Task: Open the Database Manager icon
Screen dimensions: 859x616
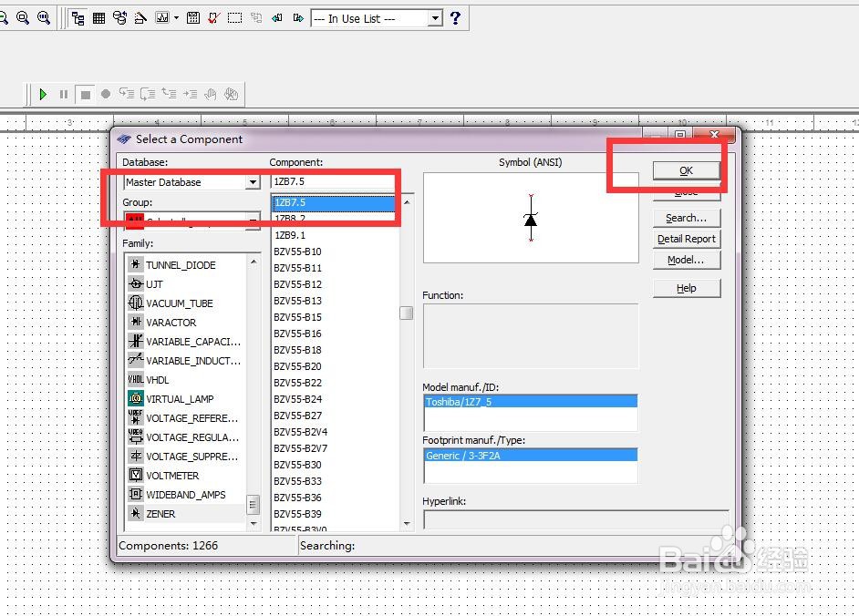Action: [x=119, y=18]
